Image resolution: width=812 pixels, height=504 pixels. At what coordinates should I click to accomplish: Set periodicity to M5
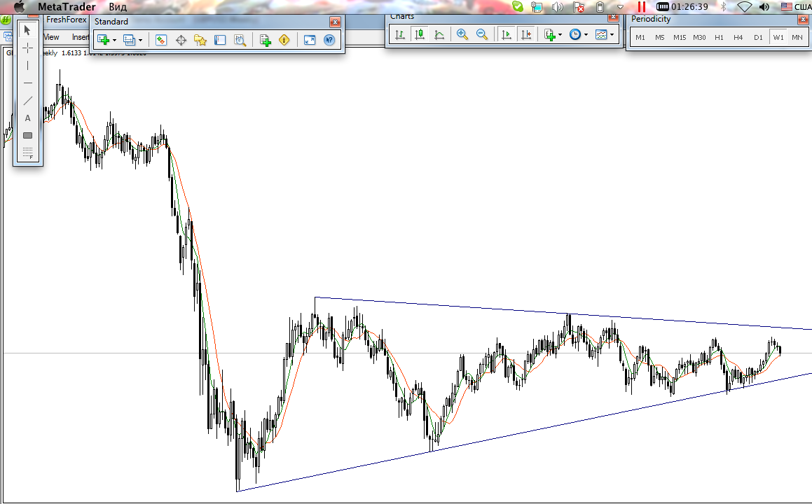coord(660,37)
